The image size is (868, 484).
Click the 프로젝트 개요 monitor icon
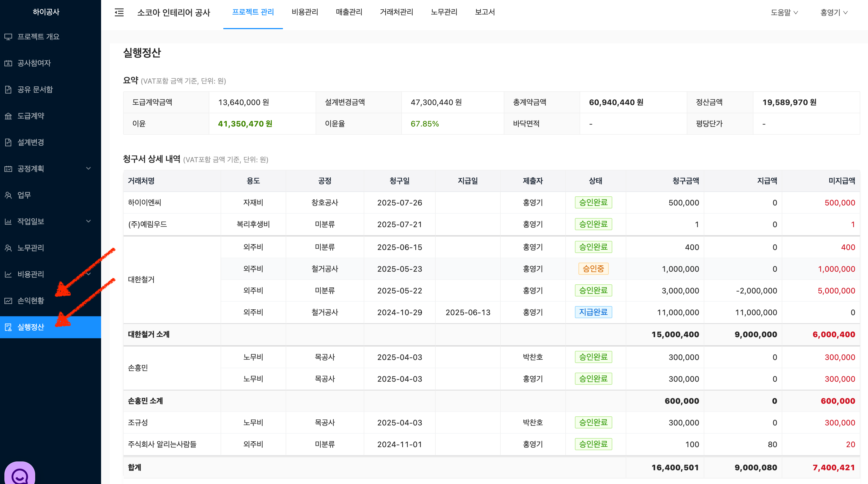tap(8, 37)
